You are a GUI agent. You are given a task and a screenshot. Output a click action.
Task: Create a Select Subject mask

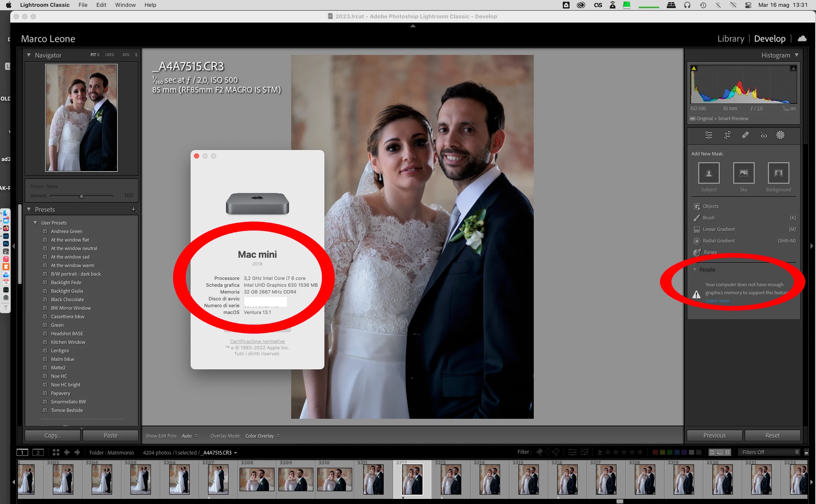click(709, 173)
